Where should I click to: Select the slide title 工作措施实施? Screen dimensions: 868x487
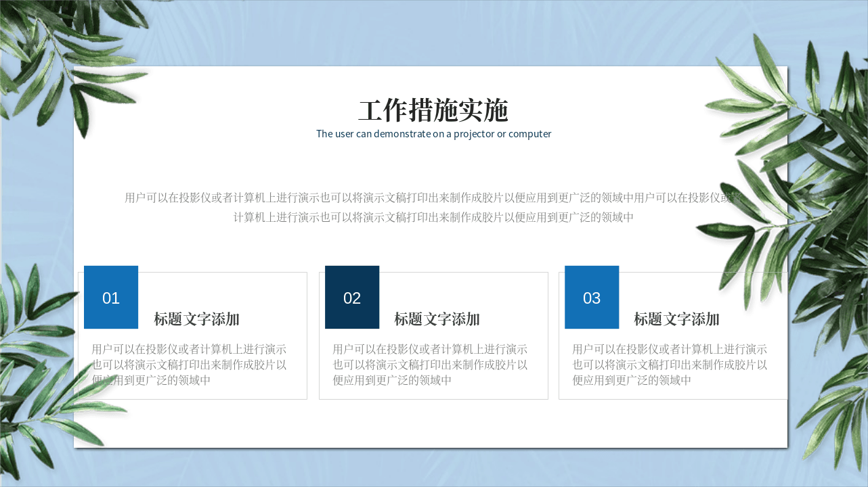tap(433, 110)
